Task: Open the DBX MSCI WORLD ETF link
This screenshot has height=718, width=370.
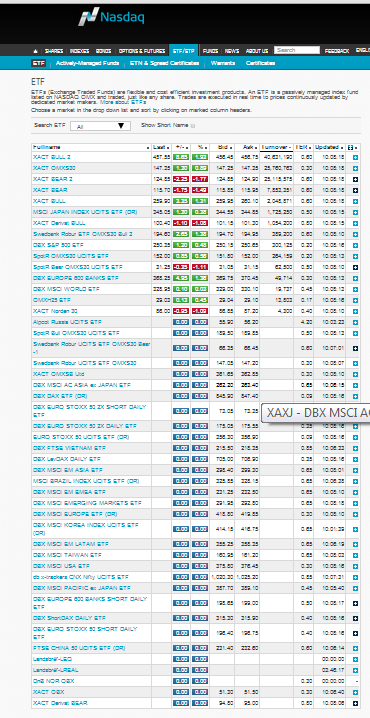Action: pos(66,289)
